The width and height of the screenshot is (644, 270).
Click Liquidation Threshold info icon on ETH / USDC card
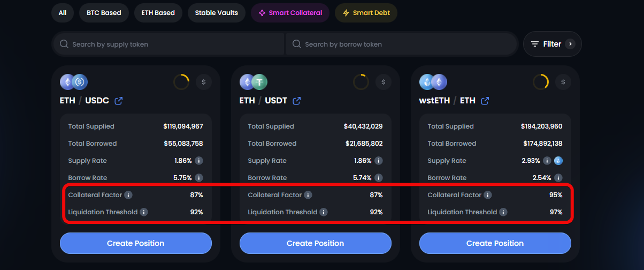point(144,212)
